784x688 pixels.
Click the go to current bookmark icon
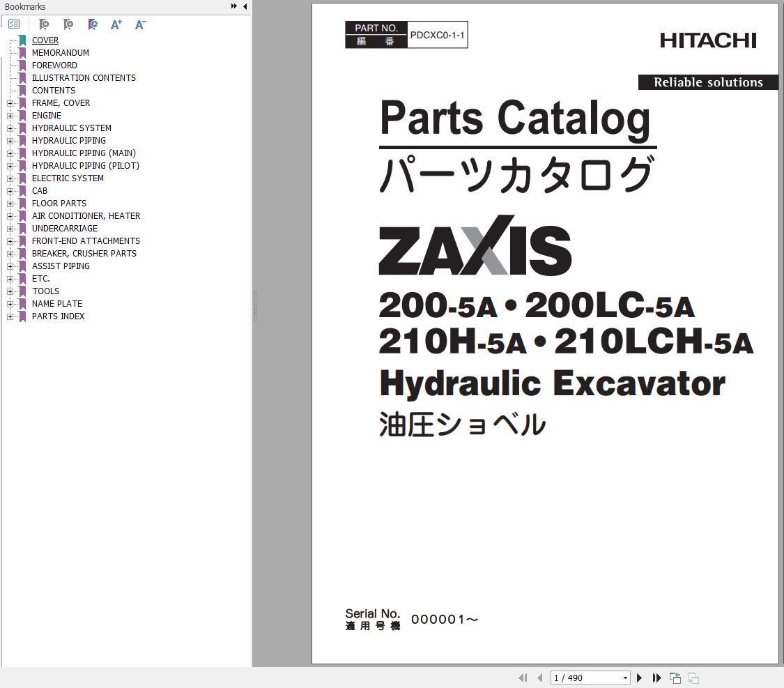(x=93, y=24)
